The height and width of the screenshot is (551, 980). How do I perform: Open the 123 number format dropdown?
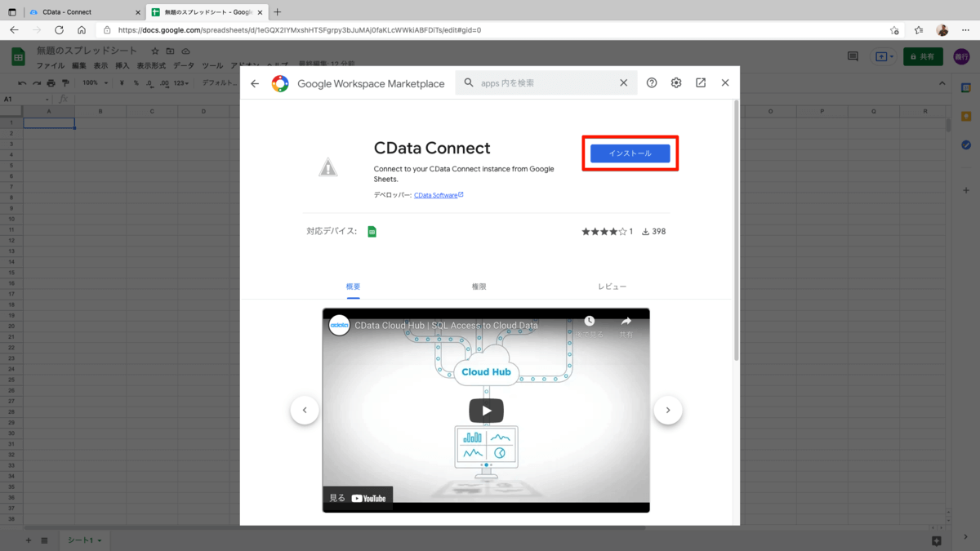[181, 83]
